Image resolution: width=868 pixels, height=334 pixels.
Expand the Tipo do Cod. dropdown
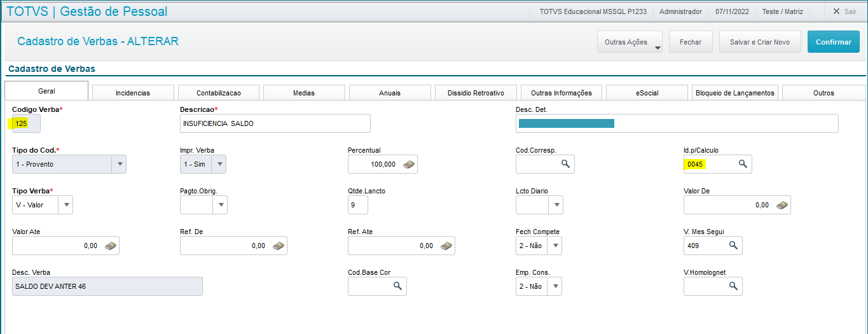coord(119,164)
